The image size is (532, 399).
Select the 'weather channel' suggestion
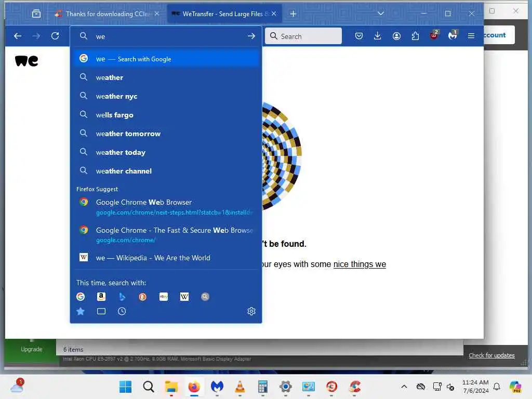(166, 170)
